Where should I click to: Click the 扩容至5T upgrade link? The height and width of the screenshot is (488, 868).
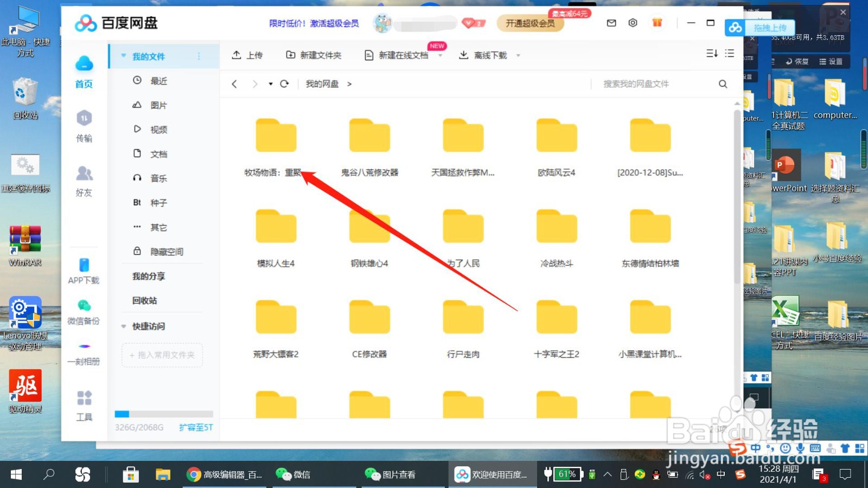click(x=195, y=427)
